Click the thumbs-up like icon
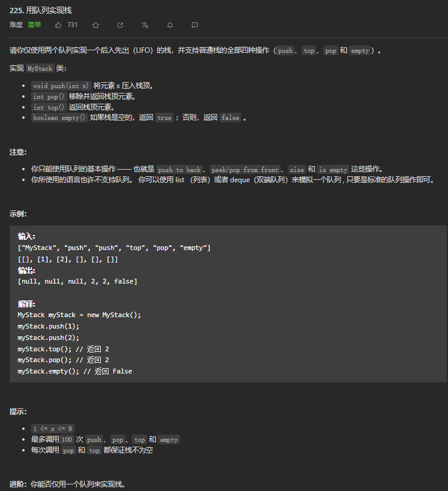448x491 pixels. 58,25
